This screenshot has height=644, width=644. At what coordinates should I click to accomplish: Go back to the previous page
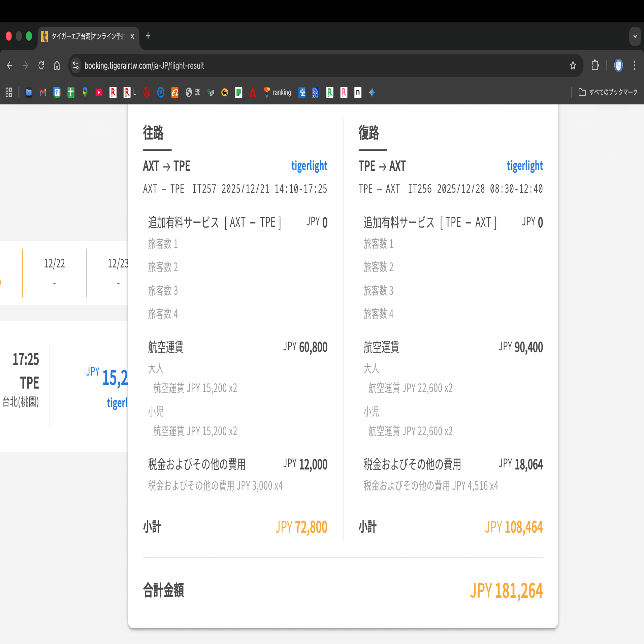coord(10,65)
